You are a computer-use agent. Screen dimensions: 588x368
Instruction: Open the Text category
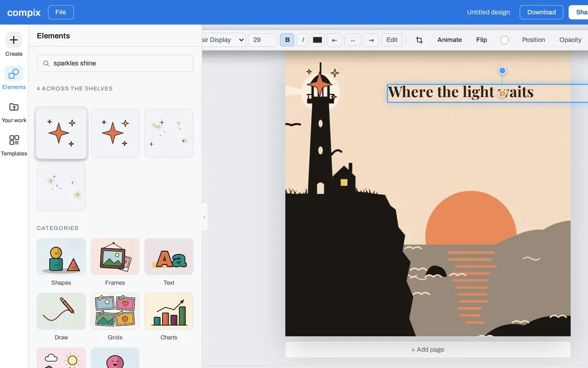tap(169, 257)
